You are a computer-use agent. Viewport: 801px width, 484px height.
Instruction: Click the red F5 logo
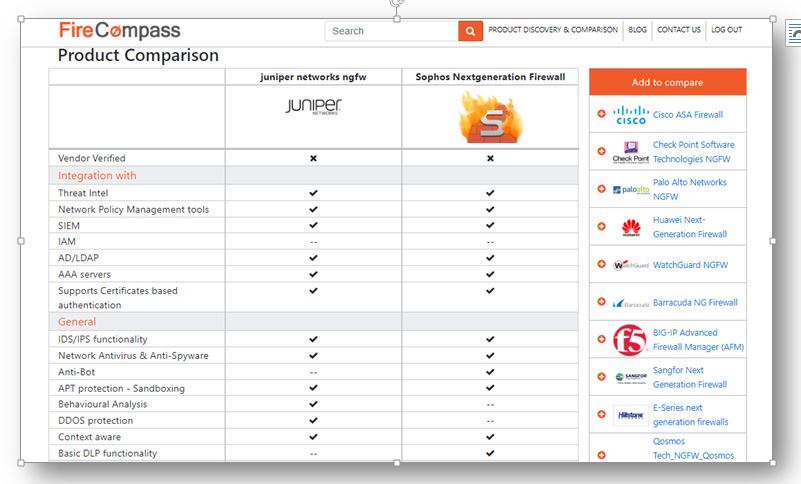pyautogui.click(x=629, y=340)
